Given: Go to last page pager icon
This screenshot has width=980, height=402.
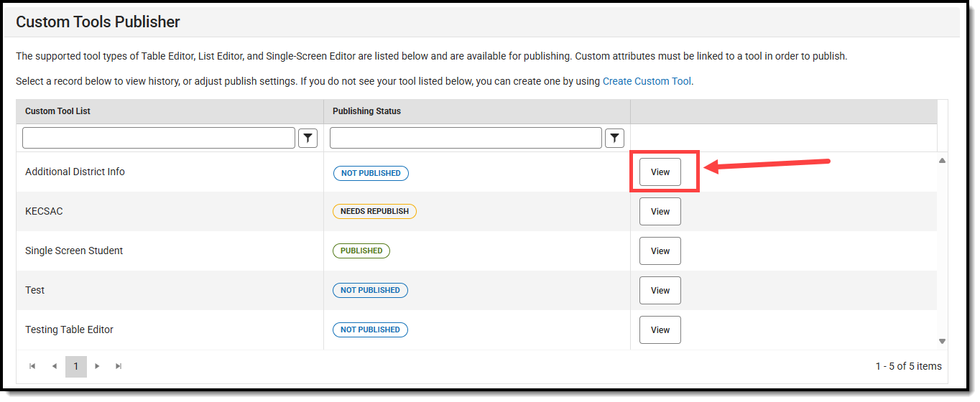Looking at the screenshot, I should 119,366.
